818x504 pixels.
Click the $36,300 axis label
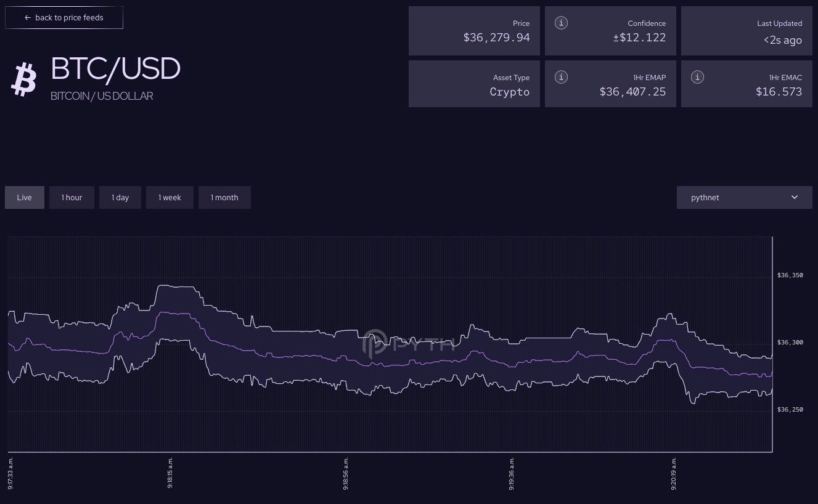[790, 342]
